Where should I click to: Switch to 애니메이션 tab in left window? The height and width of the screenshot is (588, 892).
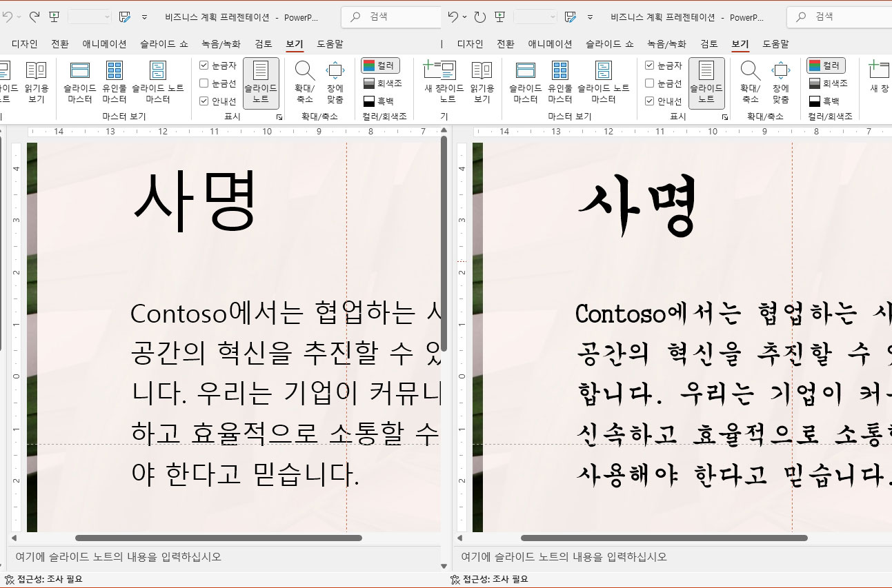click(x=104, y=44)
